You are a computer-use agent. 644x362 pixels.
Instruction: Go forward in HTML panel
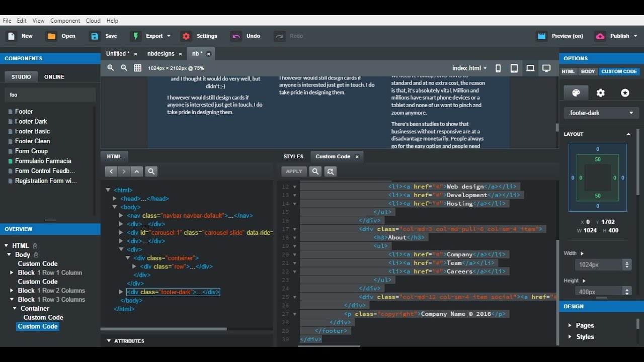tap(124, 171)
